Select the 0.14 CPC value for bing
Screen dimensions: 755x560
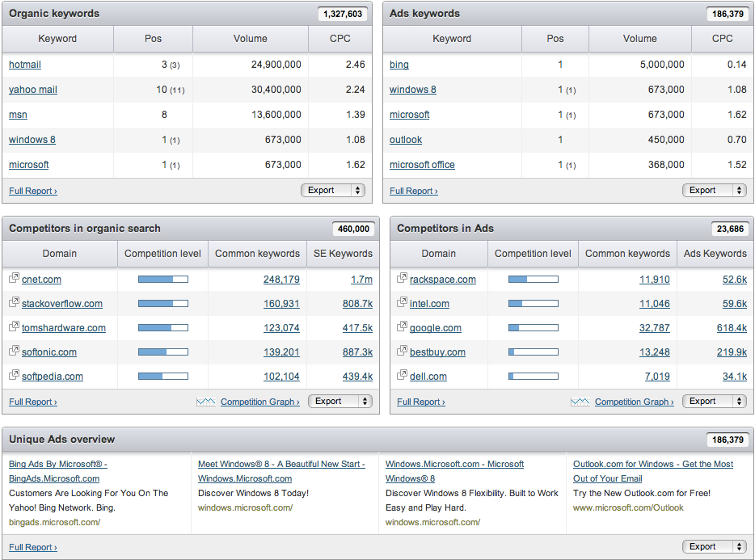(736, 65)
